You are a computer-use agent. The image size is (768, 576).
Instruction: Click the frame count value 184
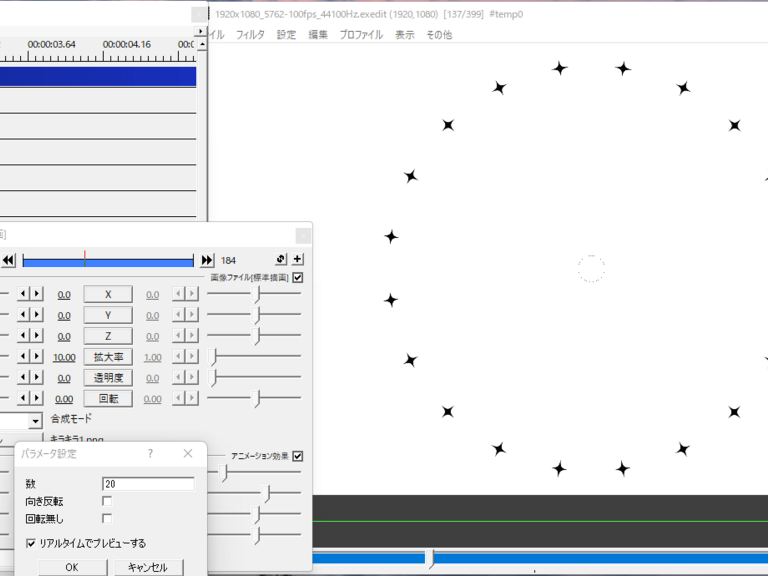pyautogui.click(x=228, y=261)
